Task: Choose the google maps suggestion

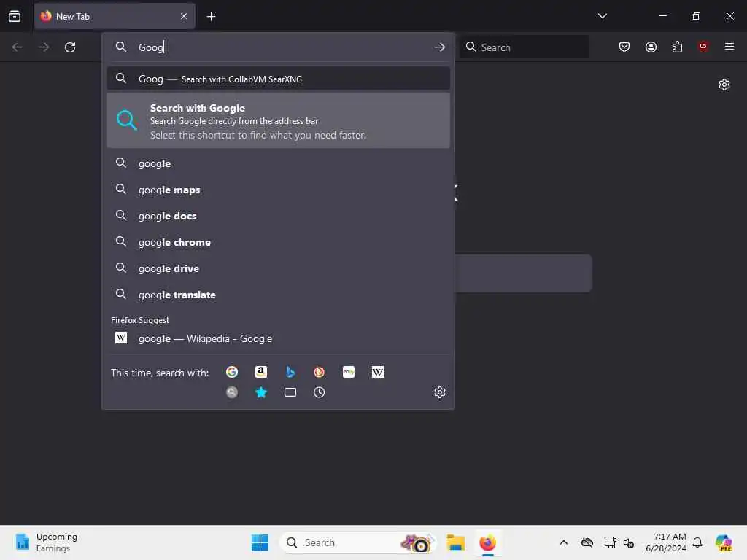Action: (x=279, y=190)
